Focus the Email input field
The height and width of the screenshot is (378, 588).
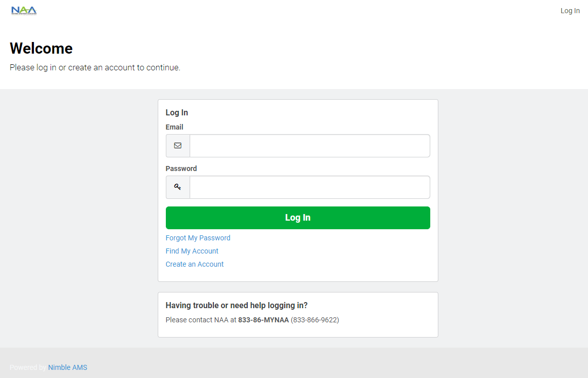pyautogui.click(x=309, y=146)
